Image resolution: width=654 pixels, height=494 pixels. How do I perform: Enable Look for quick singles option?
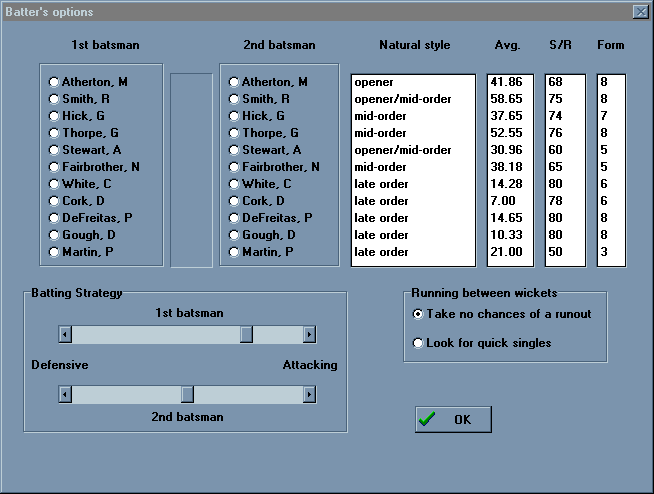click(419, 343)
